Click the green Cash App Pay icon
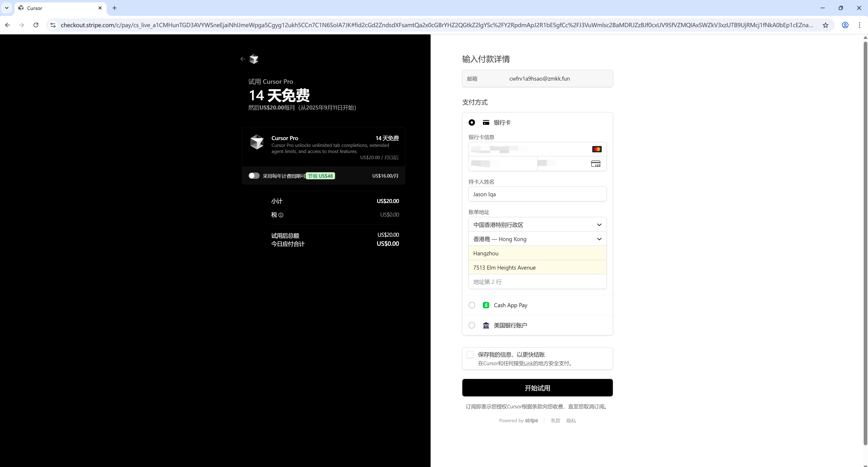This screenshot has width=868, height=467. [486, 305]
